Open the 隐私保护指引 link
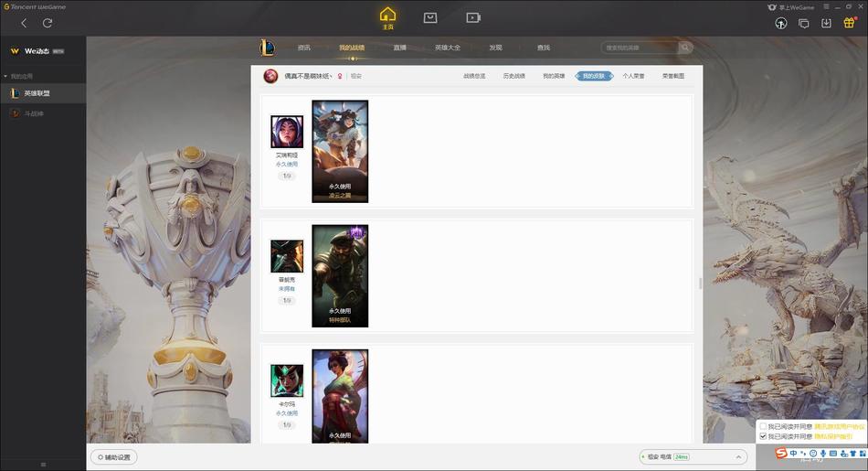 pyautogui.click(x=833, y=436)
